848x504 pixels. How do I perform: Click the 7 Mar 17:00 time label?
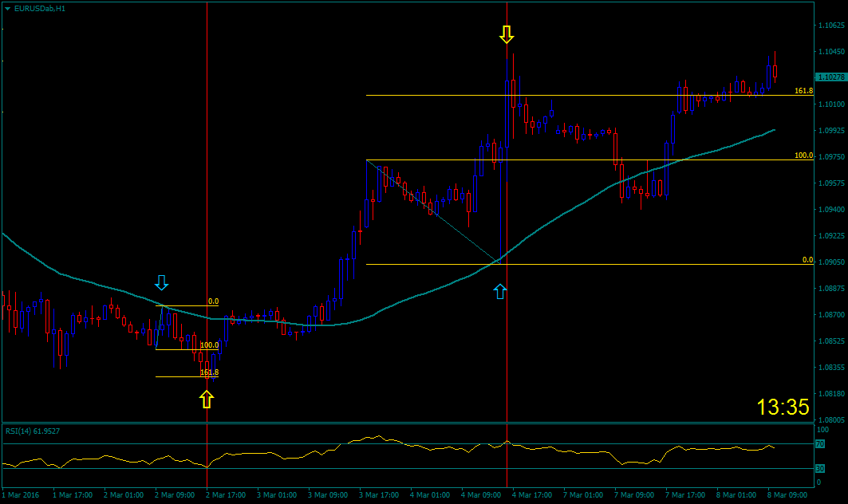click(685, 494)
